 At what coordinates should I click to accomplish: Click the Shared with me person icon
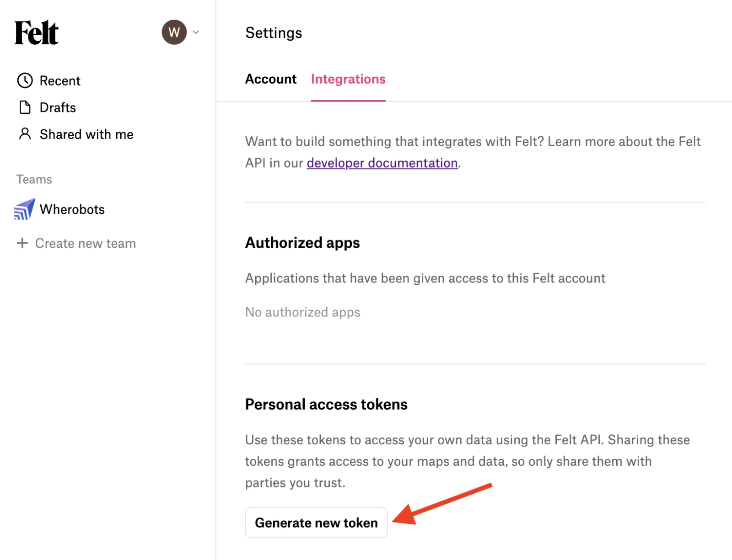[x=25, y=134]
